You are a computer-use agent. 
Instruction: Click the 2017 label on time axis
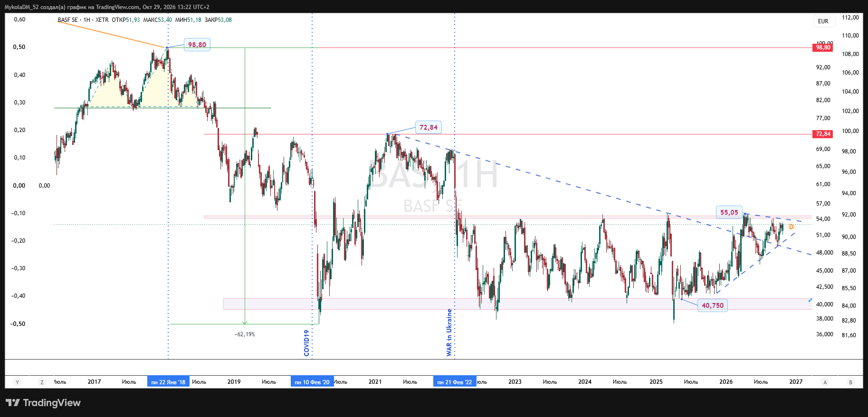(94, 382)
